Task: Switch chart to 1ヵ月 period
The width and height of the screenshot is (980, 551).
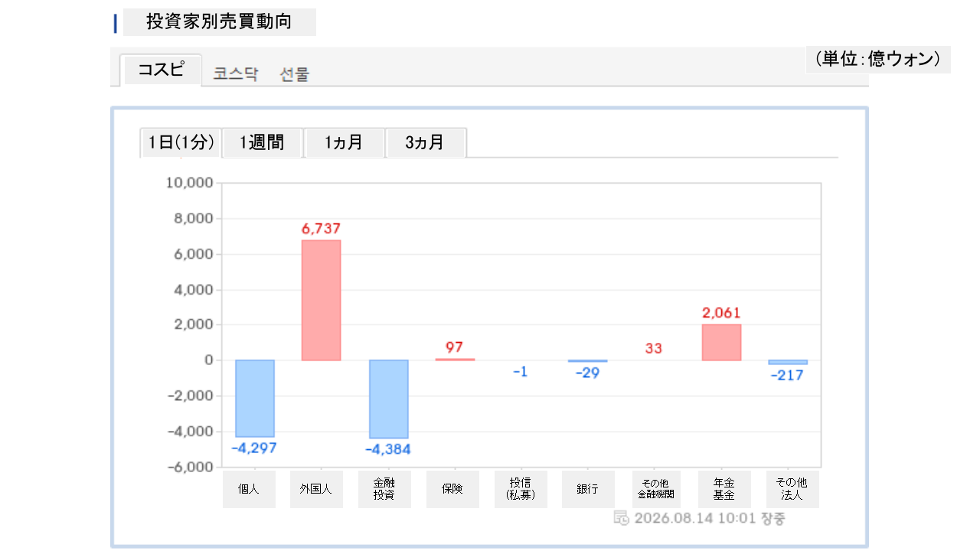Action: tap(345, 142)
